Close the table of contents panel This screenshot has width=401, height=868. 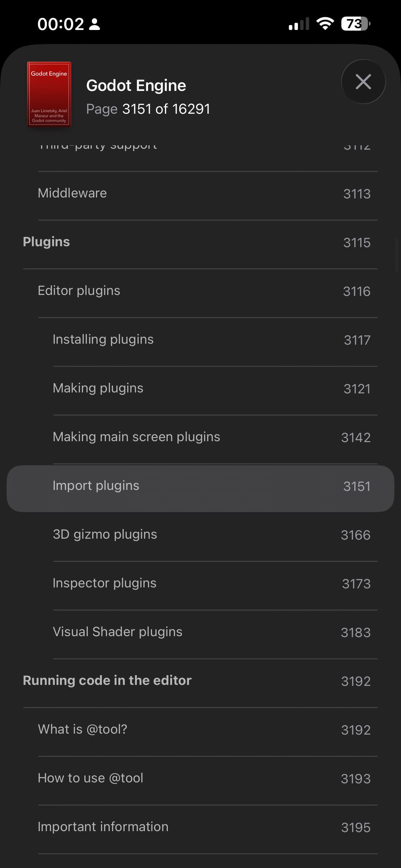point(363,82)
